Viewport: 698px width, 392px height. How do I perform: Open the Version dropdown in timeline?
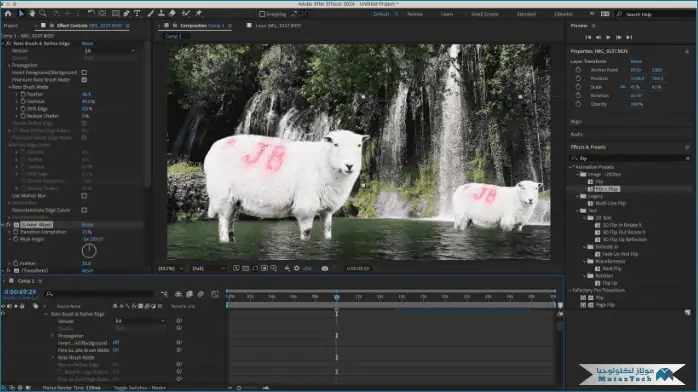[139, 321]
